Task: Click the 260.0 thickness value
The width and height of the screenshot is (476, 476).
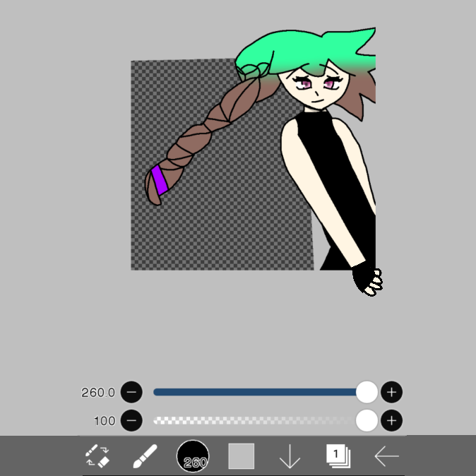Action: coord(98,393)
